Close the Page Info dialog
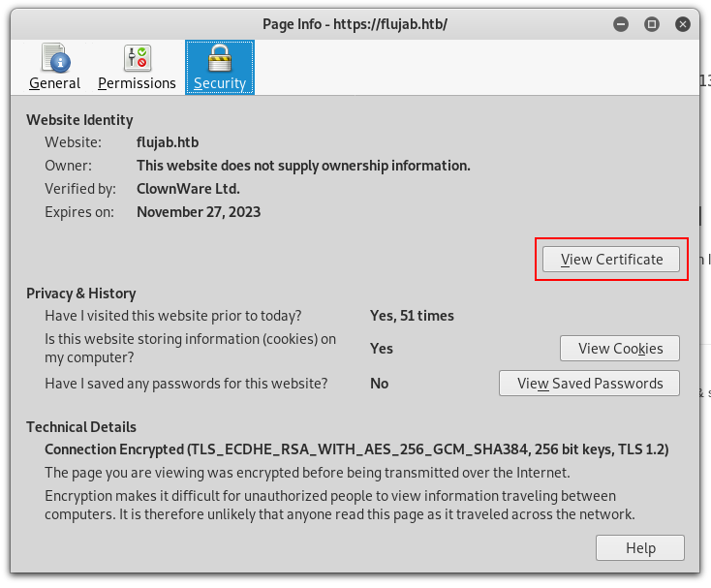The height and width of the screenshot is (588, 711). tap(682, 24)
